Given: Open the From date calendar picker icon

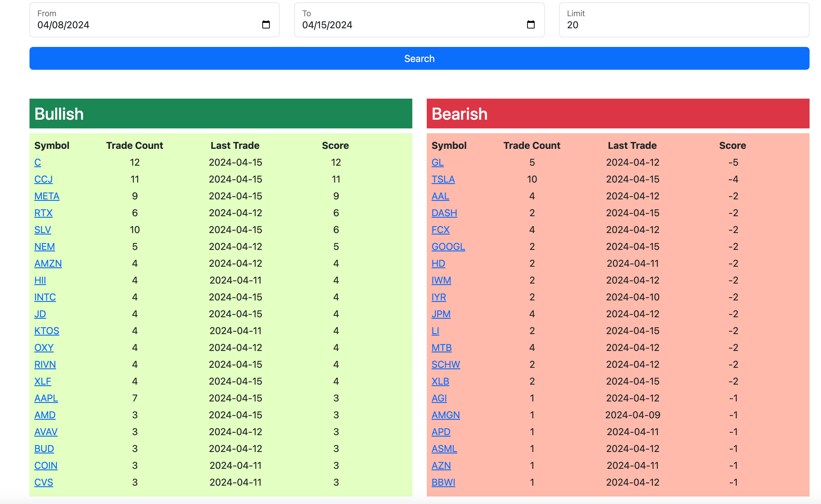Looking at the screenshot, I should [x=266, y=25].
